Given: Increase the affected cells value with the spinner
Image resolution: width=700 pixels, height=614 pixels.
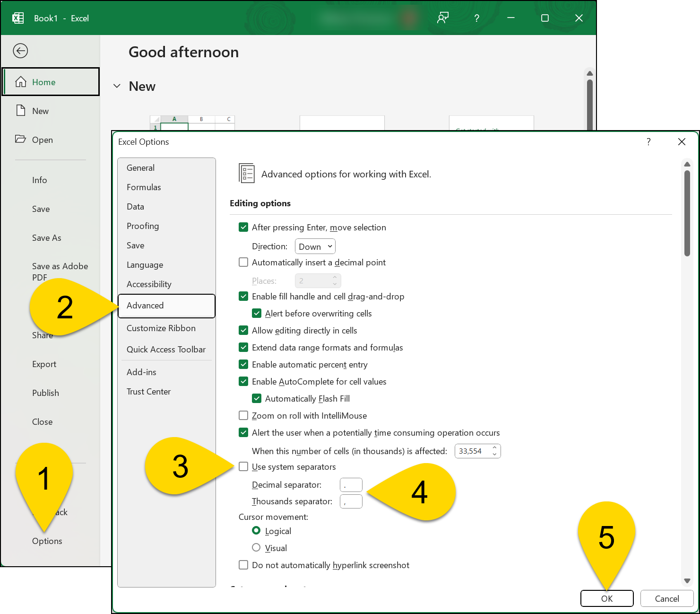Looking at the screenshot, I should click(495, 448).
